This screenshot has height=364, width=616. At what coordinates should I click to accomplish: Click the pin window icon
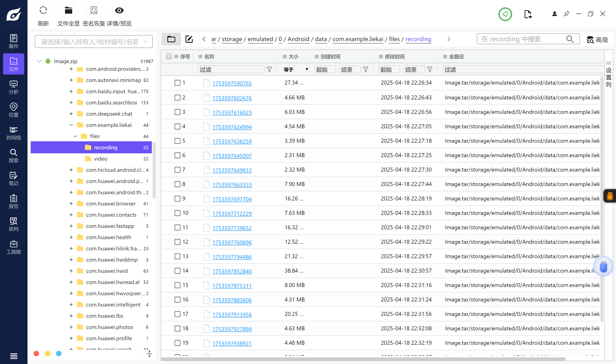(x=567, y=14)
